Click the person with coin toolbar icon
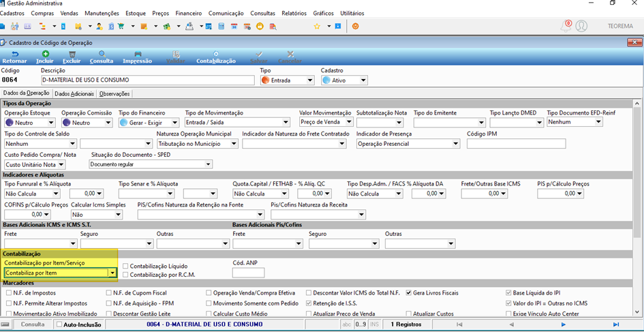644x332 pixels. [99, 27]
